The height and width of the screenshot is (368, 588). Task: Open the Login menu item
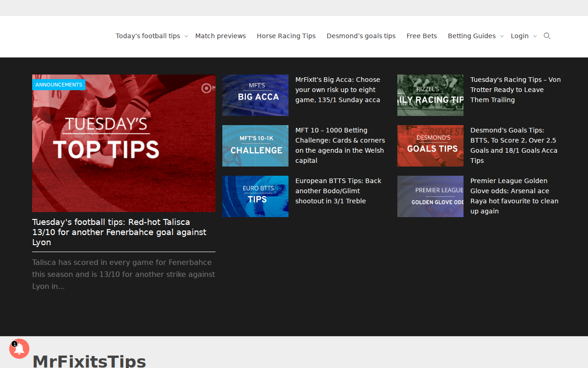520,36
